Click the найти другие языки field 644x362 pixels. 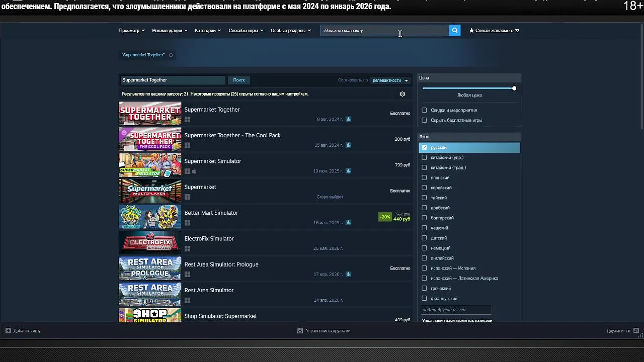pyautogui.click(x=456, y=310)
